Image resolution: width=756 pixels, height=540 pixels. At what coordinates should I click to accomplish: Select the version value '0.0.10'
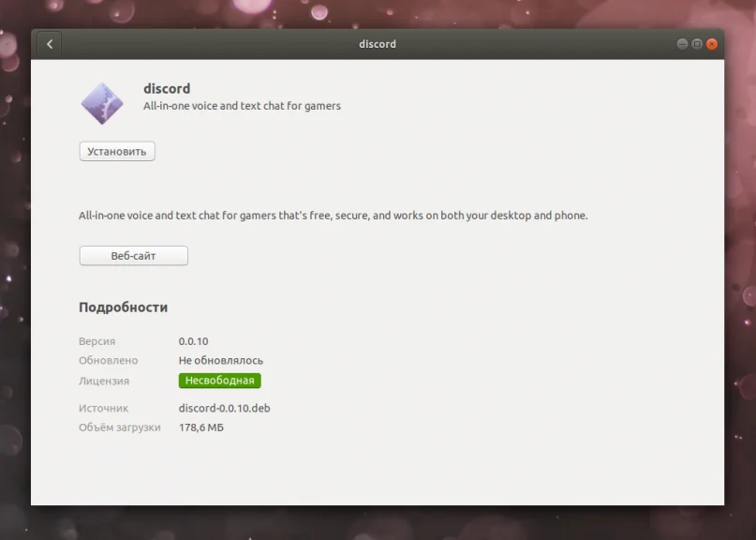point(193,341)
